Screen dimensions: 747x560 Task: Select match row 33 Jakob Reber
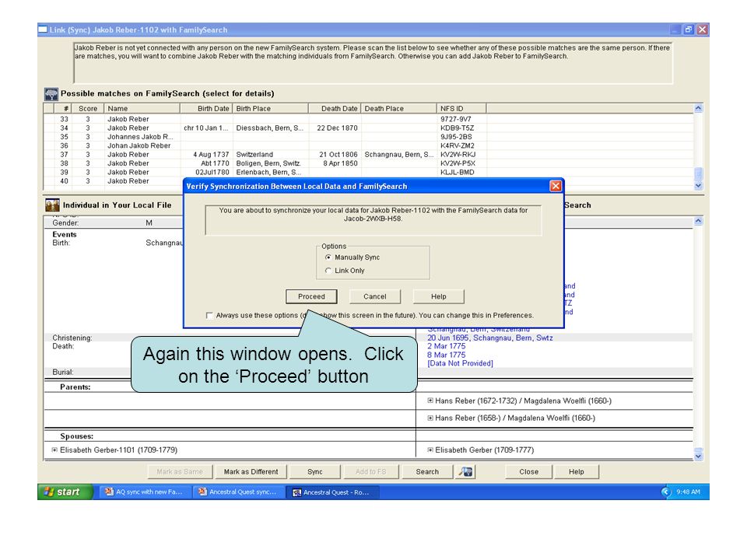tap(368, 119)
